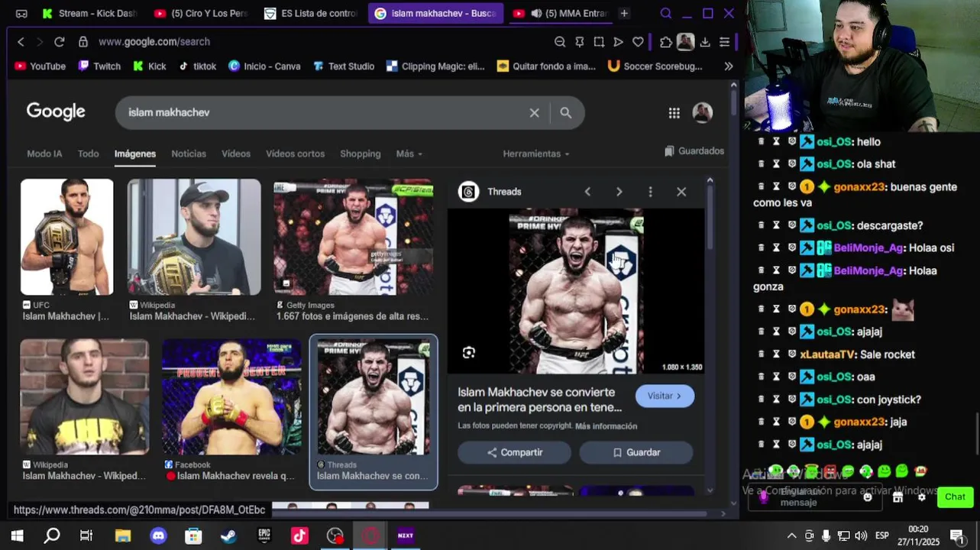Open Windows Start menu

point(17,535)
